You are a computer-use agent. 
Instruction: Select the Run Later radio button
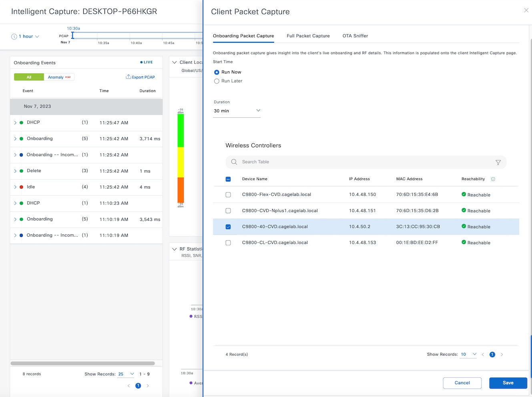[217, 81]
